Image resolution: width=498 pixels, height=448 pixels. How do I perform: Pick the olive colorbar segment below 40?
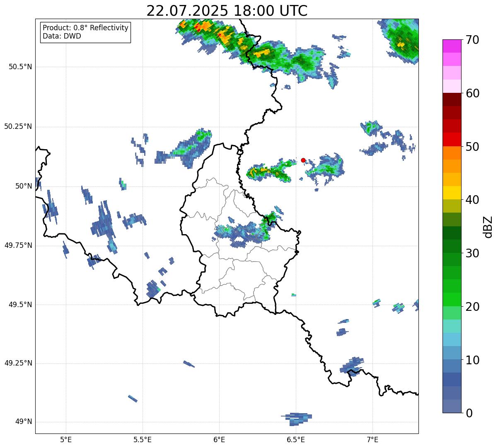click(x=452, y=206)
